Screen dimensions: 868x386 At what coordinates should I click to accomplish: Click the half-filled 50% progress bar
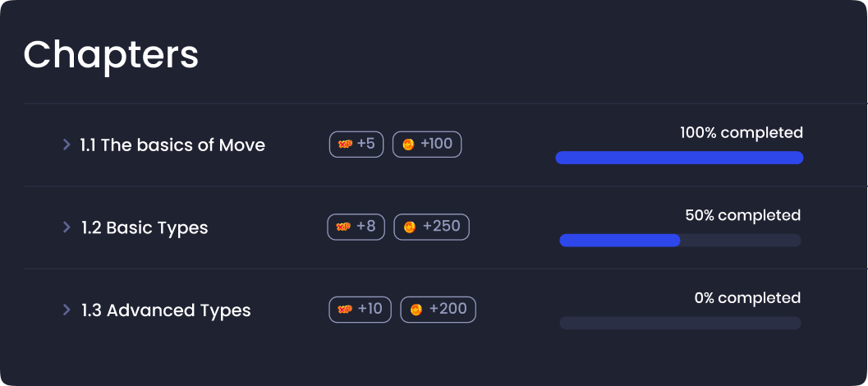click(x=680, y=240)
